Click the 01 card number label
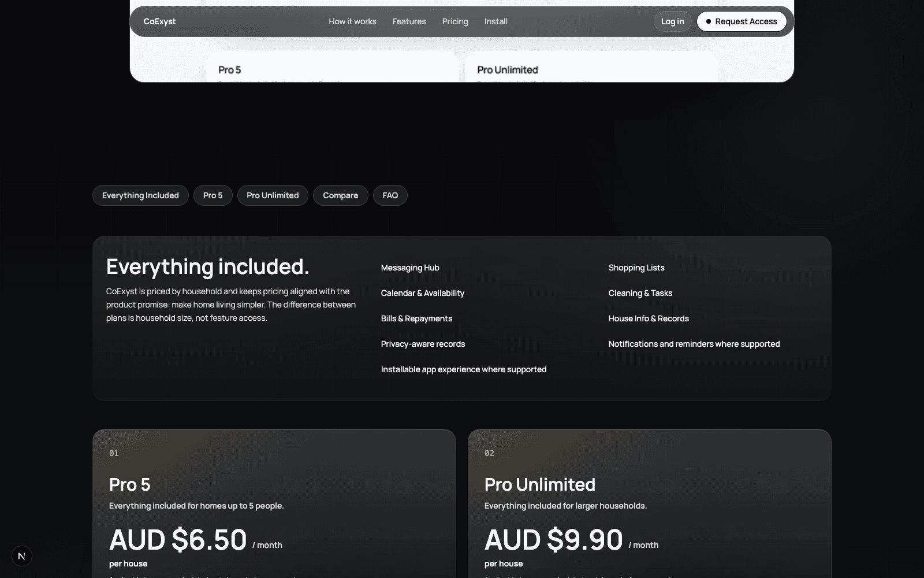Viewport: 924px width, 578px height. pos(114,453)
